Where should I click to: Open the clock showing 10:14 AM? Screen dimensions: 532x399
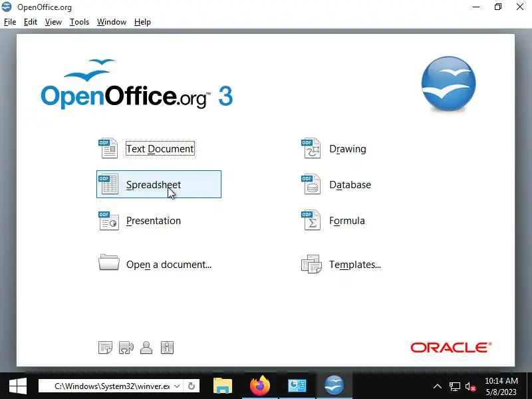point(501,386)
